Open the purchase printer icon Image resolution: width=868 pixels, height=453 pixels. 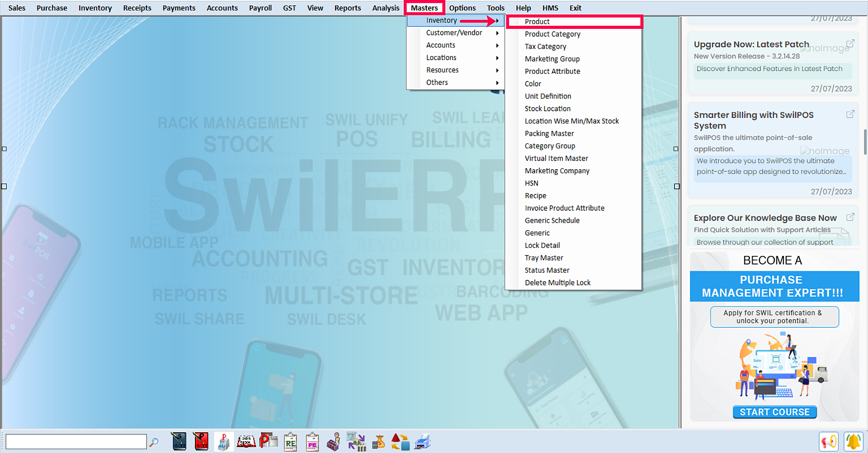pyautogui.click(x=269, y=442)
